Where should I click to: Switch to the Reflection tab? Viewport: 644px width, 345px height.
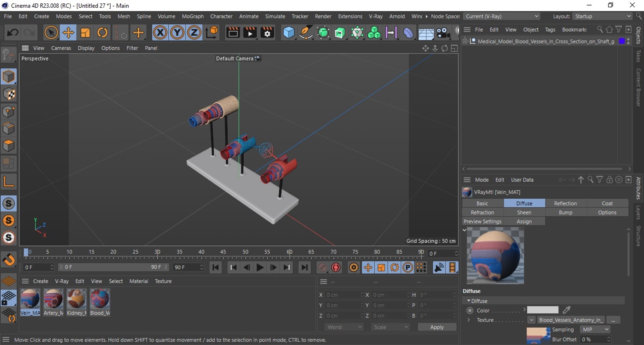point(566,203)
